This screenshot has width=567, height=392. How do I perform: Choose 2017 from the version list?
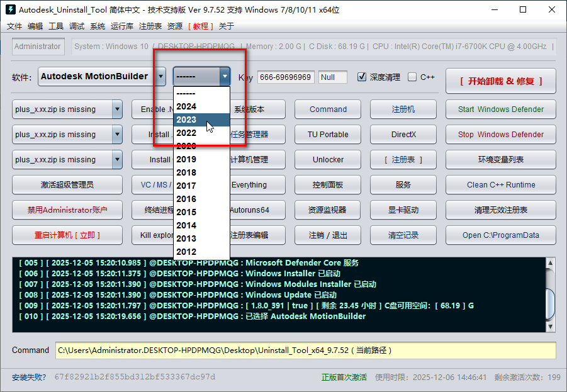(x=202, y=186)
